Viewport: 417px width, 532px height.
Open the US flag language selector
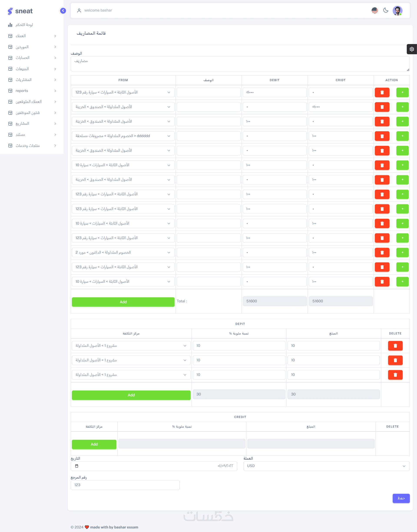[374, 10]
